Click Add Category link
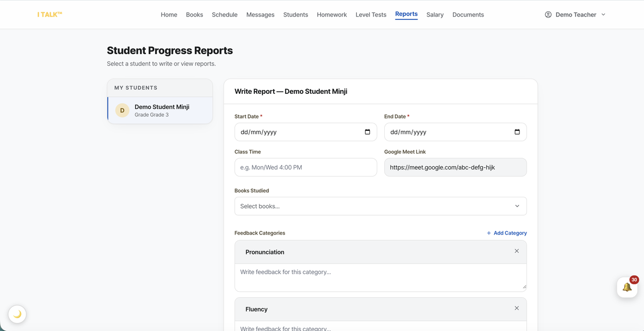 507,233
